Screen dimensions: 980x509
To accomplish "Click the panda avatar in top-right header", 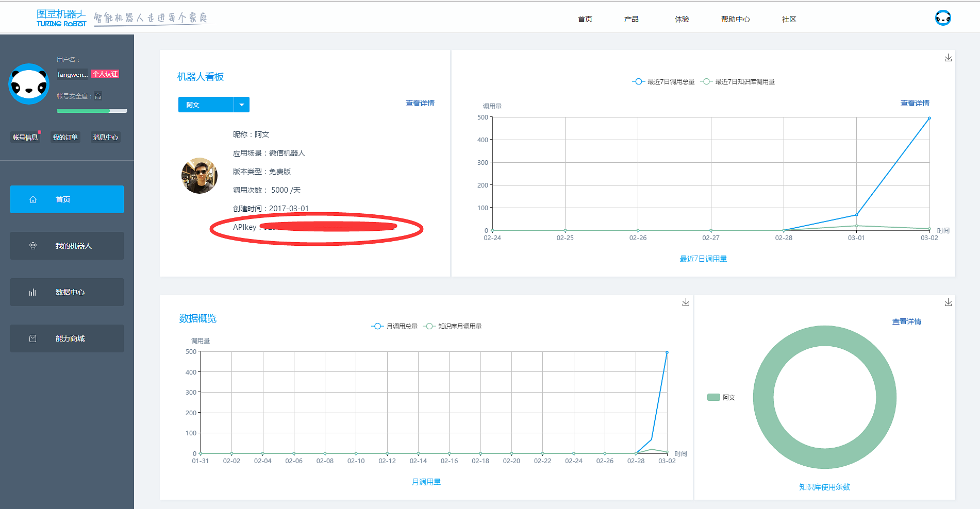I will (943, 18).
